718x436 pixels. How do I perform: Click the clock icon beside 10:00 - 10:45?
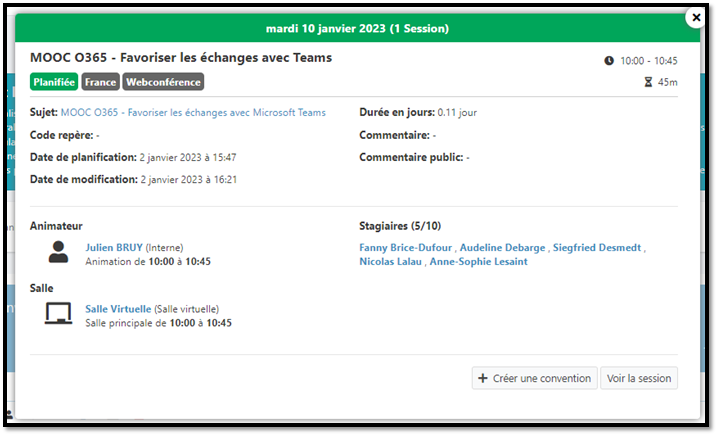tap(609, 61)
